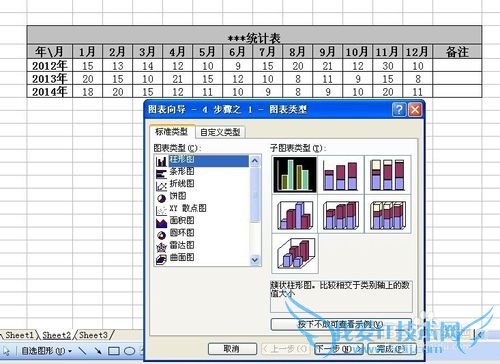This screenshot has height=364, width=500.
Task: Click the 备注 column header
Action: pyautogui.click(x=457, y=52)
